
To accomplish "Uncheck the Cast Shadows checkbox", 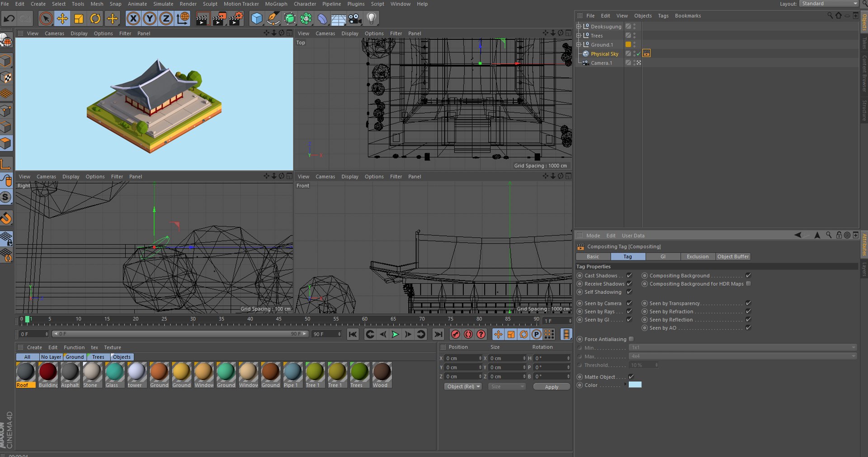I will pos(629,275).
